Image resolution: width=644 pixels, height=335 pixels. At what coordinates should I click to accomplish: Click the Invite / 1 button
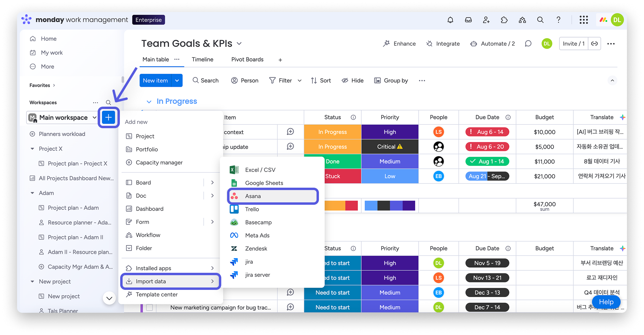(574, 44)
